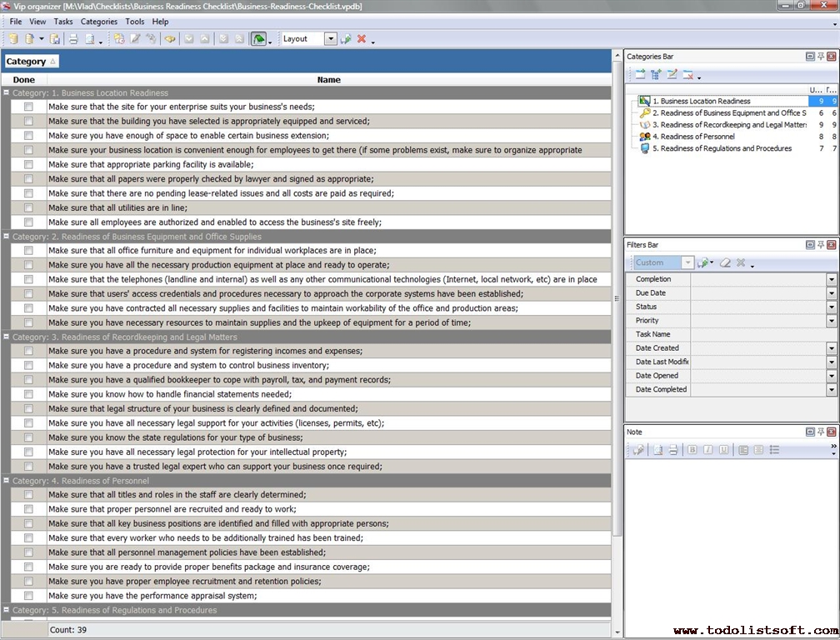The height and width of the screenshot is (640, 840).
Task: Open the Tasks menu
Action: click(x=63, y=22)
